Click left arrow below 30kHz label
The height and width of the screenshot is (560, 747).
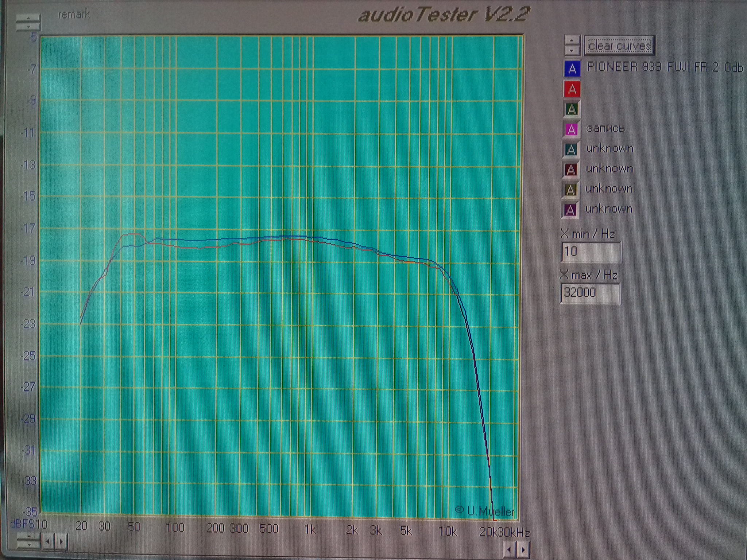point(510,549)
